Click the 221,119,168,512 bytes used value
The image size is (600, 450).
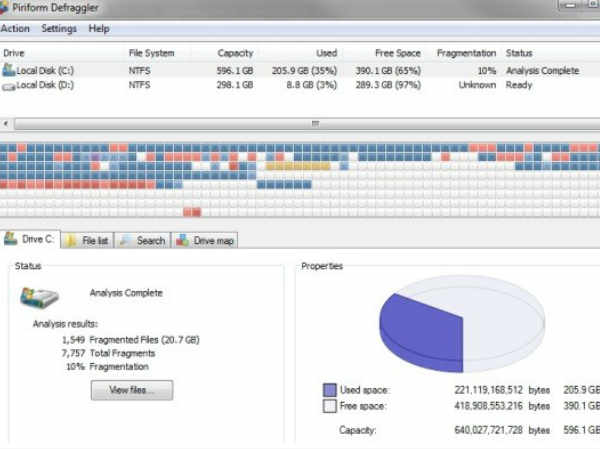tap(502, 390)
